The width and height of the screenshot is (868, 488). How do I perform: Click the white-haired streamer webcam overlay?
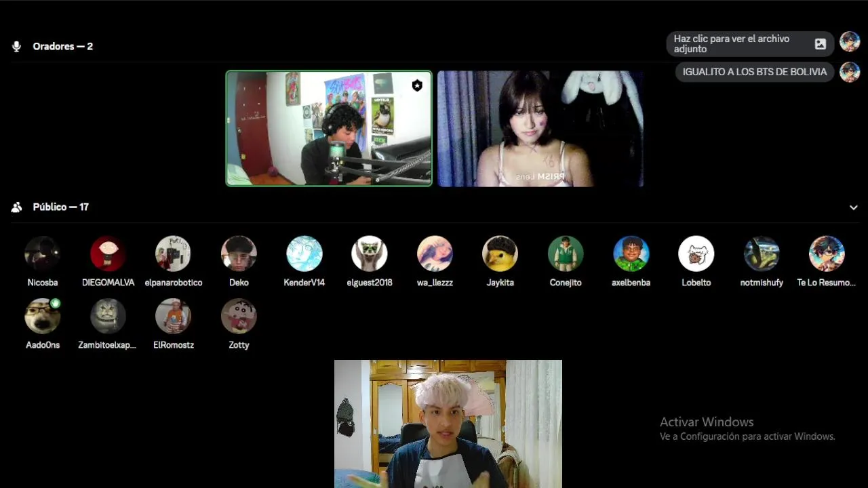pyautogui.click(x=448, y=424)
